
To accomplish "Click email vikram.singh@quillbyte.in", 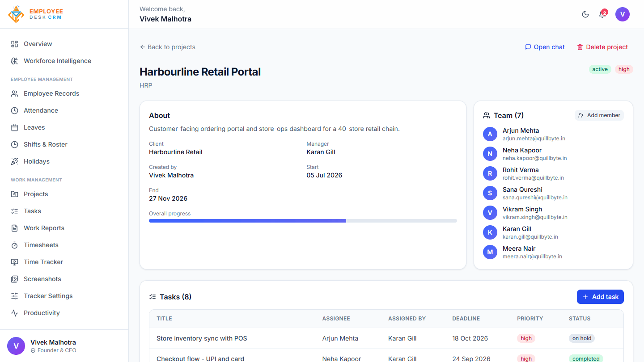I will tap(535, 217).
